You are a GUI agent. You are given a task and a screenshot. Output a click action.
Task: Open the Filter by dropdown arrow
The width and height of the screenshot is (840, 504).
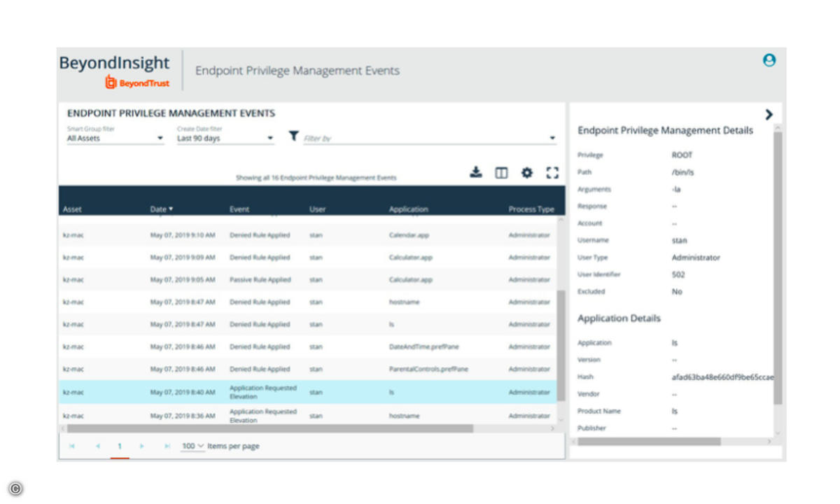click(552, 139)
